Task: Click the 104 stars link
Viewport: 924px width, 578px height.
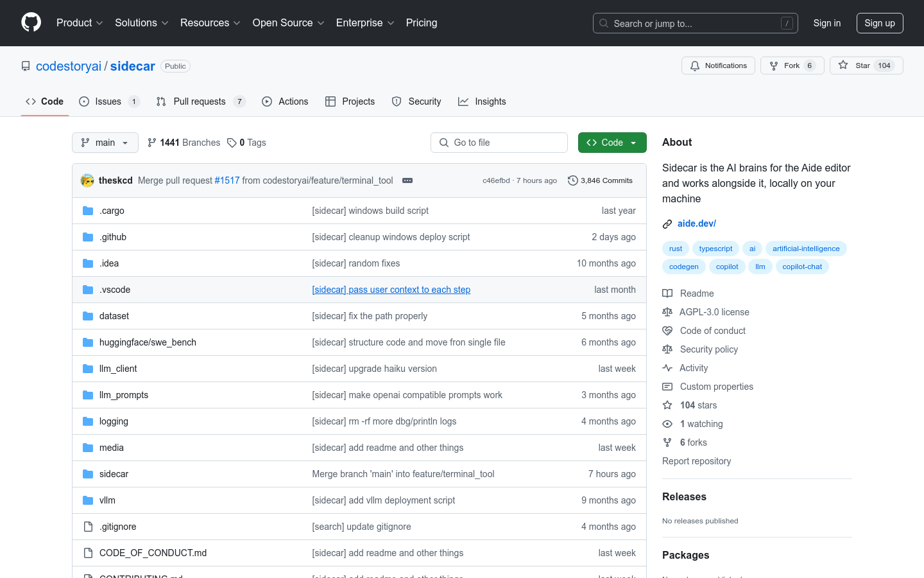Action: point(690,405)
